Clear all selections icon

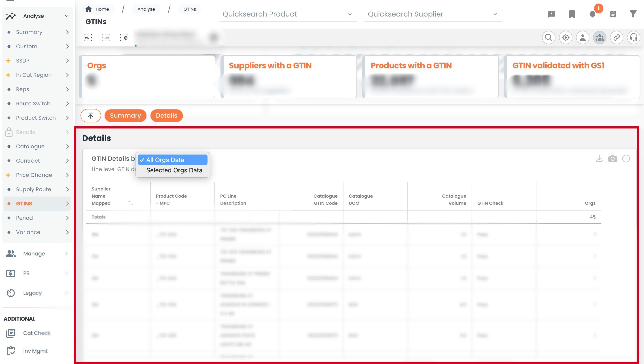coord(124,38)
